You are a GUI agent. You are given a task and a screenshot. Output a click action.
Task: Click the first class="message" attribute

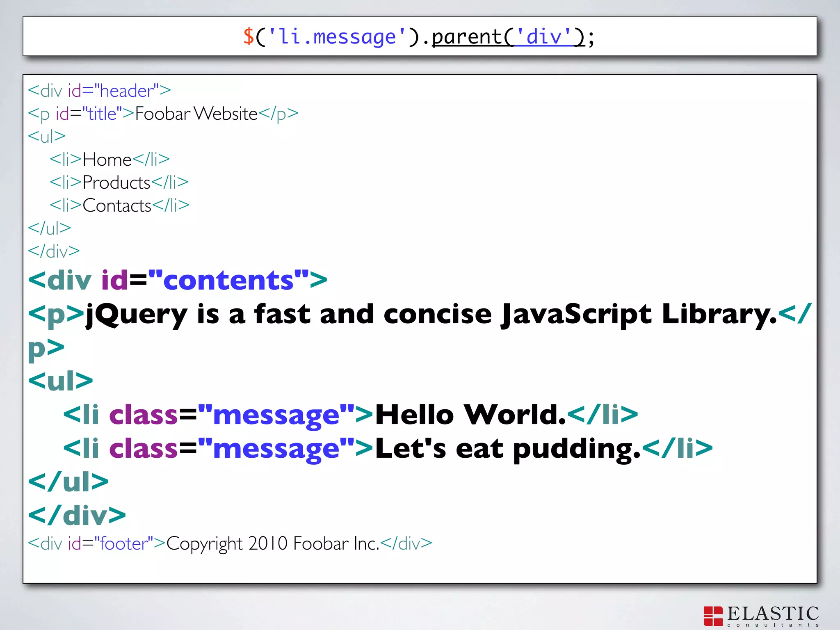click(231, 414)
